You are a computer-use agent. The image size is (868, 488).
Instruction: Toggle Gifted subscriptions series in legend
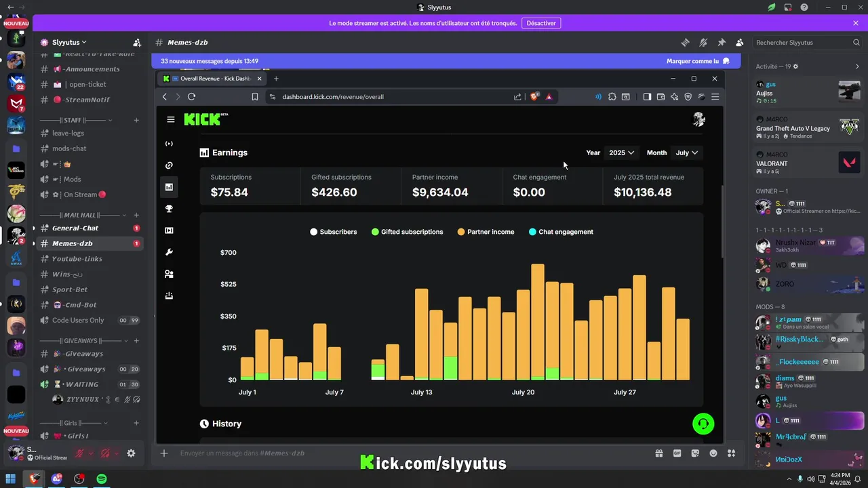408,232
